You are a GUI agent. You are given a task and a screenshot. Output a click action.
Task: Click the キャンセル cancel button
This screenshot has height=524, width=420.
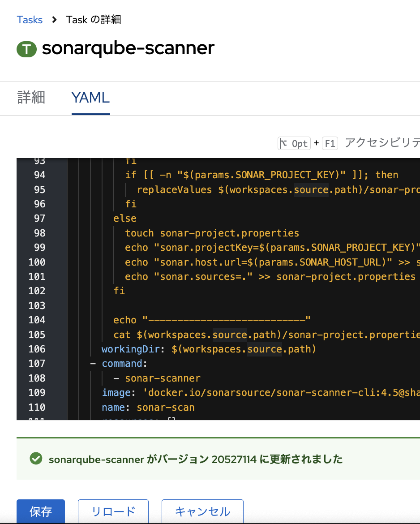202,511
